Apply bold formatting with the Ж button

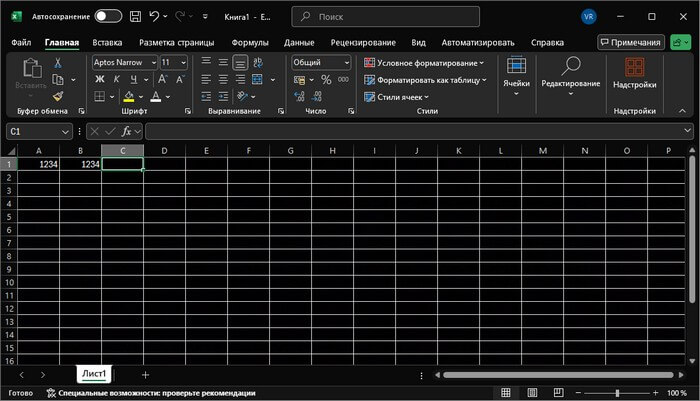coord(100,79)
